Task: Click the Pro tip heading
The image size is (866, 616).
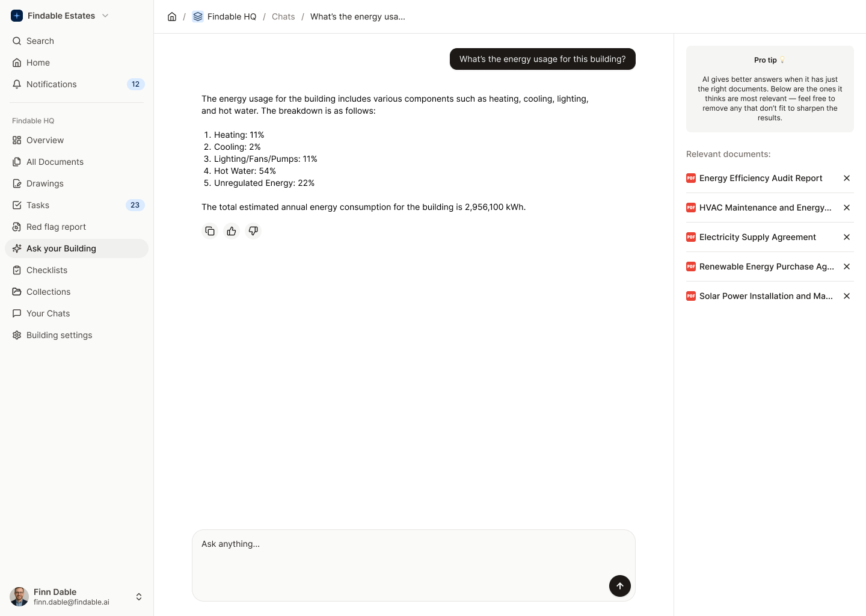Action: click(769, 60)
